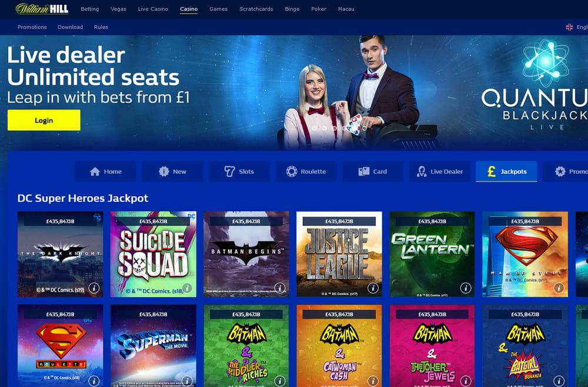
Task: Show info for Batman Begins game
Action: (x=280, y=288)
